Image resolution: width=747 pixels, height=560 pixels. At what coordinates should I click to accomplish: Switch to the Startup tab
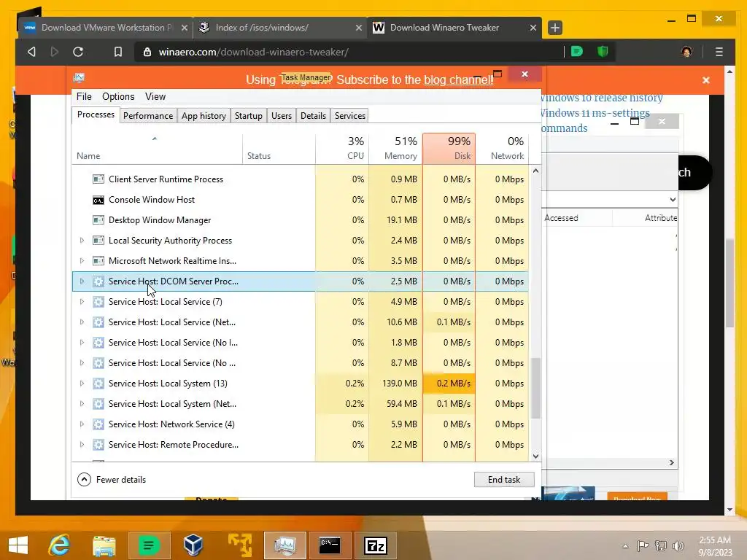249,116
